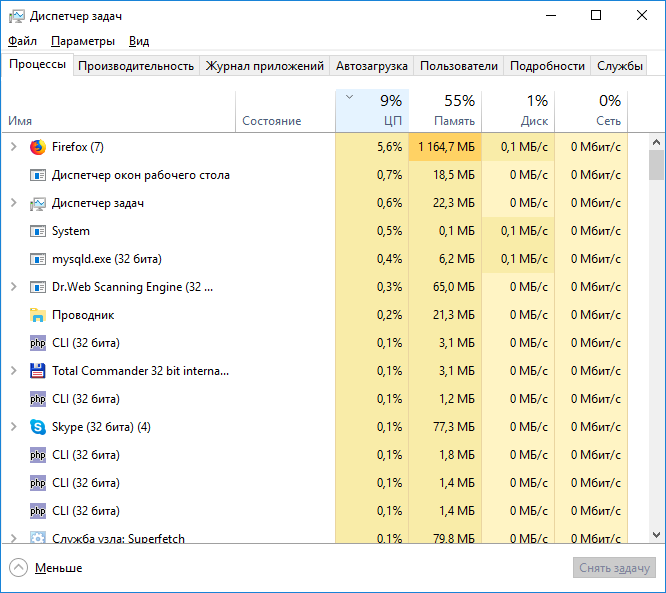Click the Total Commander floppy icon
This screenshot has height=593, width=666.
click(38, 371)
